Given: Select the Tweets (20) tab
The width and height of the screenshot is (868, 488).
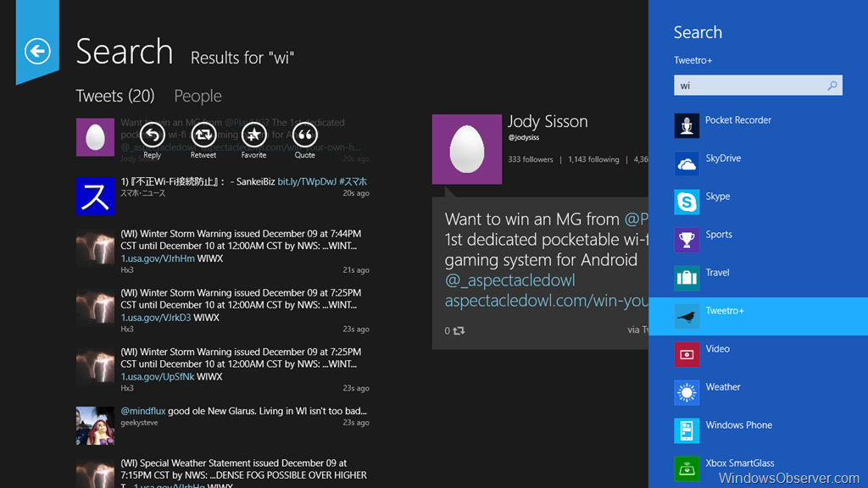Looking at the screenshot, I should pos(115,97).
